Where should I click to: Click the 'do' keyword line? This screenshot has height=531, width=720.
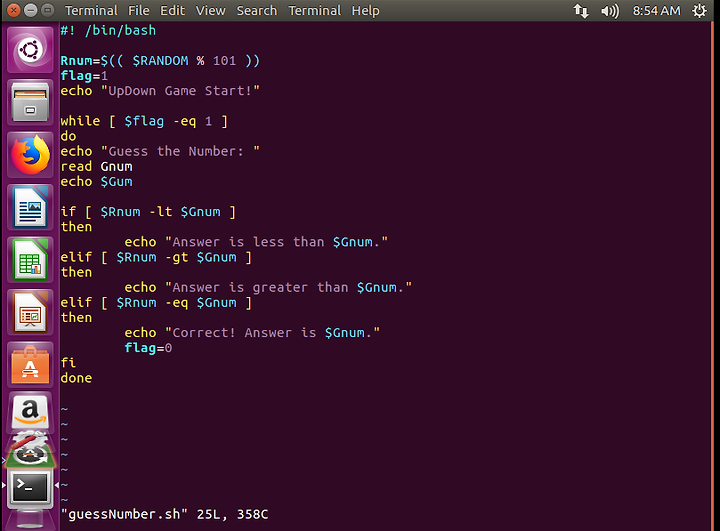click(x=68, y=136)
